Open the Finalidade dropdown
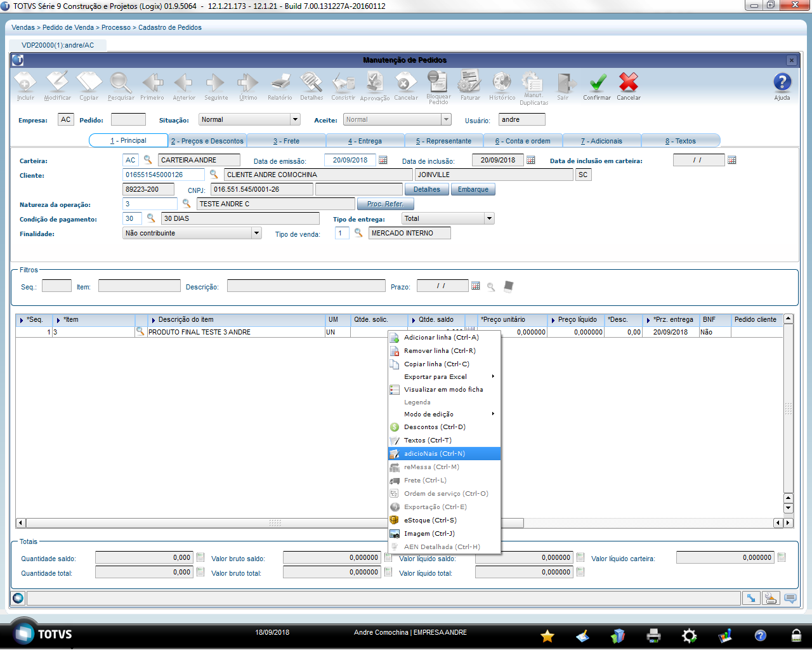The width and height of the screenshot is (812, 650). (x=256, y=233)
